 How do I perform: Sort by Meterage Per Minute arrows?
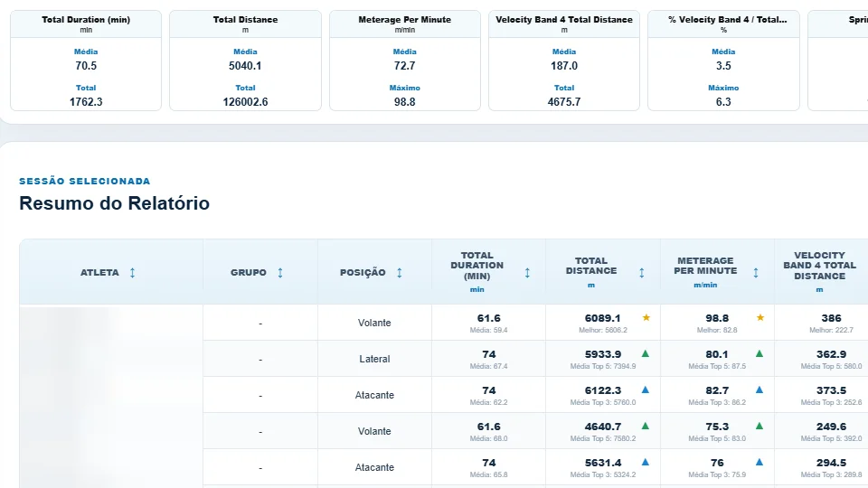click(756, 272)
